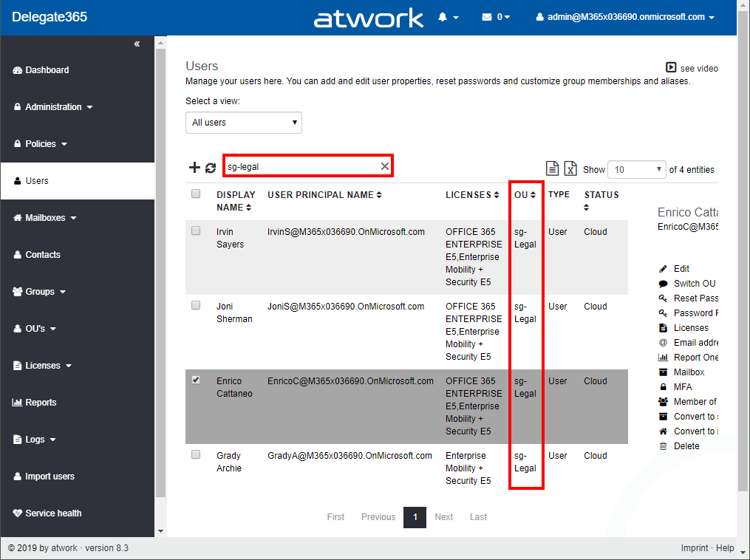This screenshot has width=750, height=560.
Task: Click the Member of group icon
Action: tap(663, 402)
